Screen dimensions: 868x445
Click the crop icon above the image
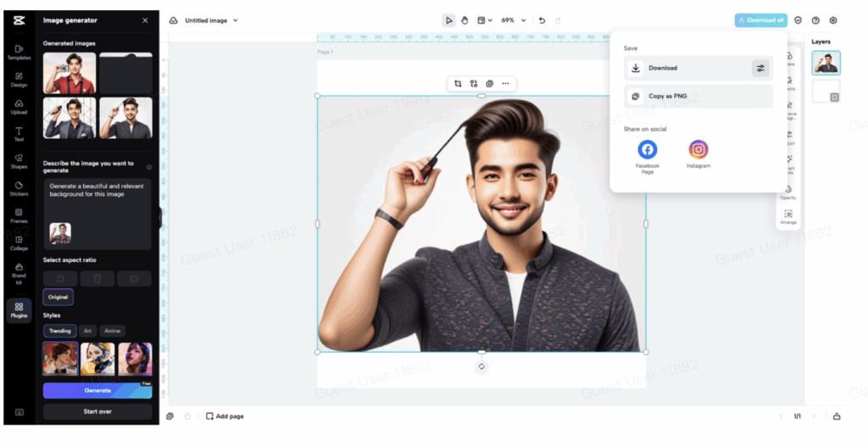click(458, 83)
